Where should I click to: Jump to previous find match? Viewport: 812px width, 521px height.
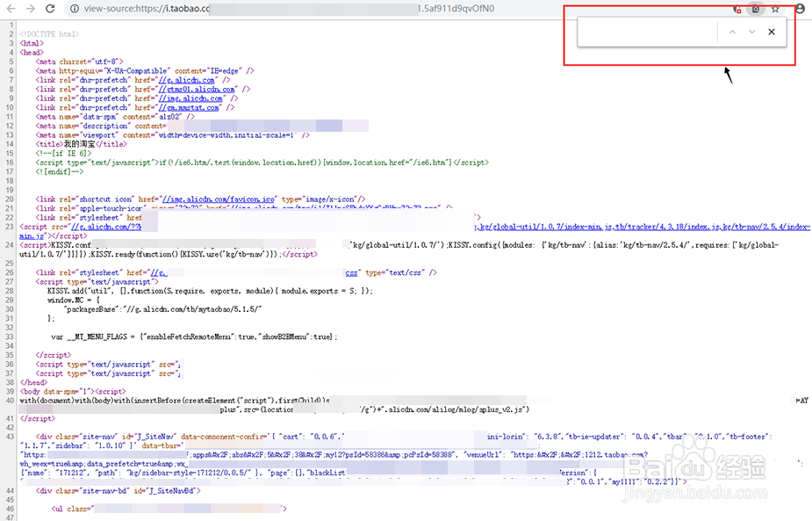[732, 33]
